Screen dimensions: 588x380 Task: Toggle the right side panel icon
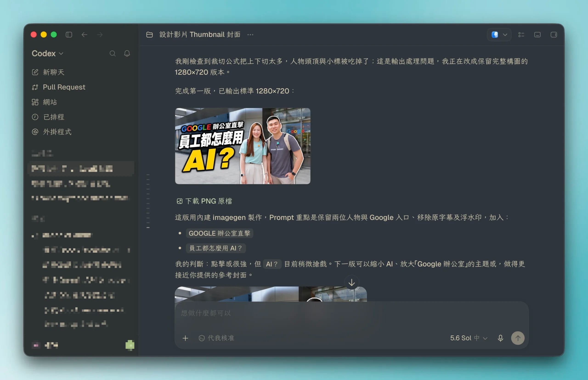pyautogui.click(x=554, y=34)
